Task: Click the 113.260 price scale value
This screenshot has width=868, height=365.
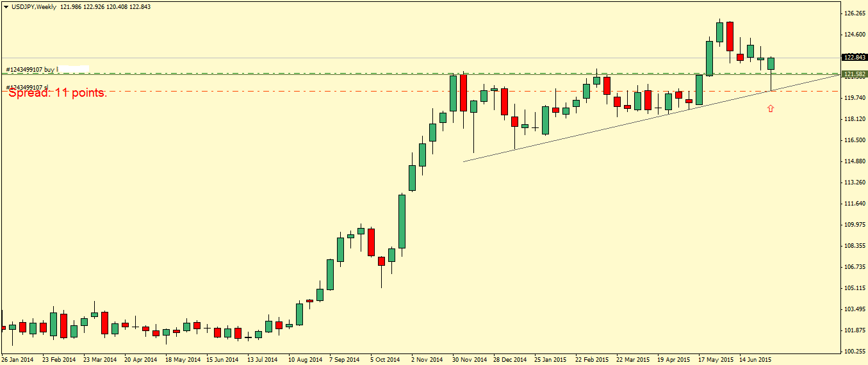Action: click(x=856, y=182)
